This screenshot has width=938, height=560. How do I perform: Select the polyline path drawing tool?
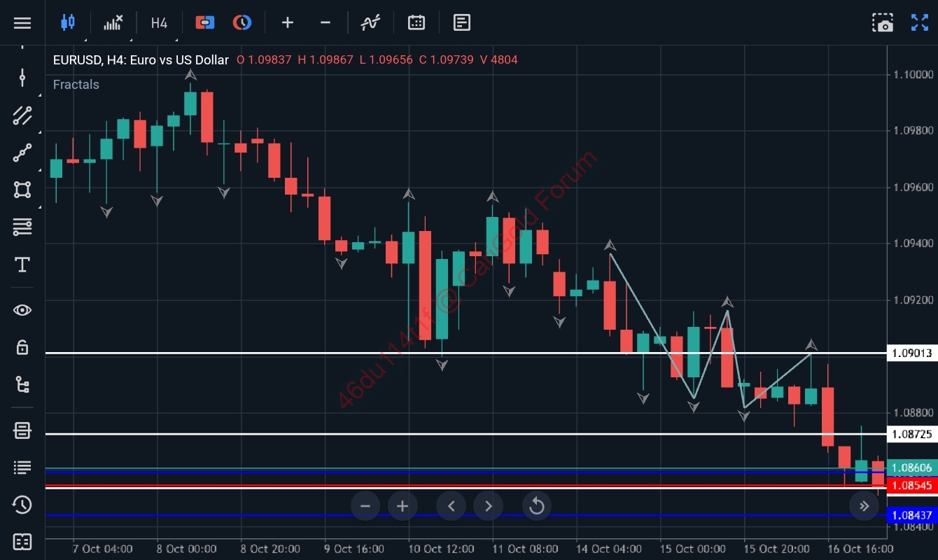tap(22, 153)
